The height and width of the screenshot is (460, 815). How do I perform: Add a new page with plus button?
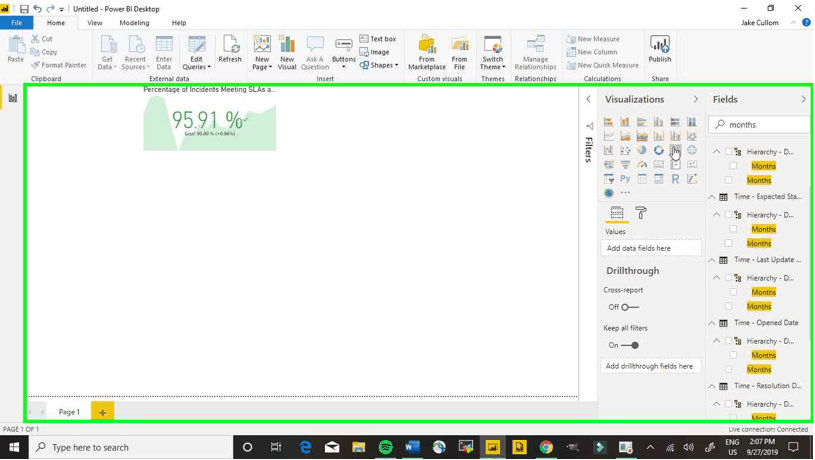(x=102, y=412)
